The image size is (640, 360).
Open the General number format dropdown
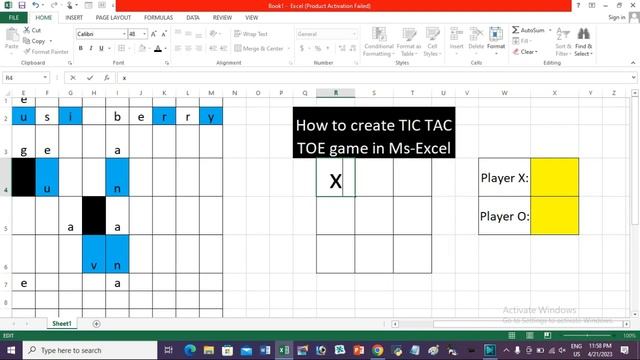click(354, 34)
